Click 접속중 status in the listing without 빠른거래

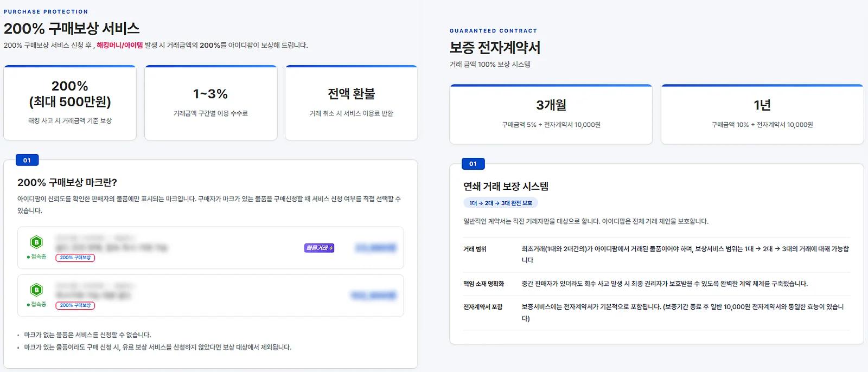pyautogui.click(x=36, y=304)
